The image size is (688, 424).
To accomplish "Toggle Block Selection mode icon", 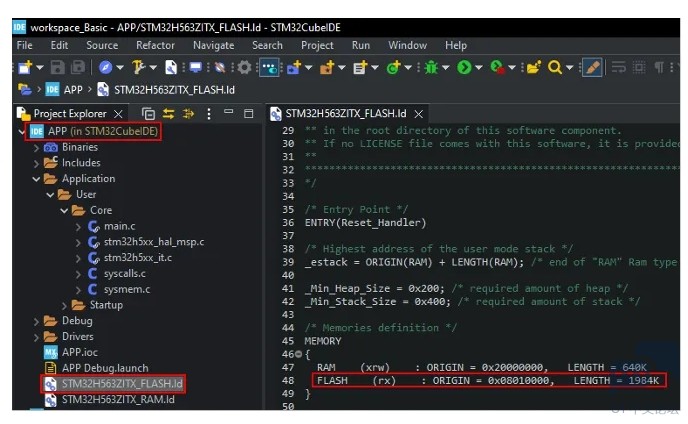I will [x=639, y=67].
